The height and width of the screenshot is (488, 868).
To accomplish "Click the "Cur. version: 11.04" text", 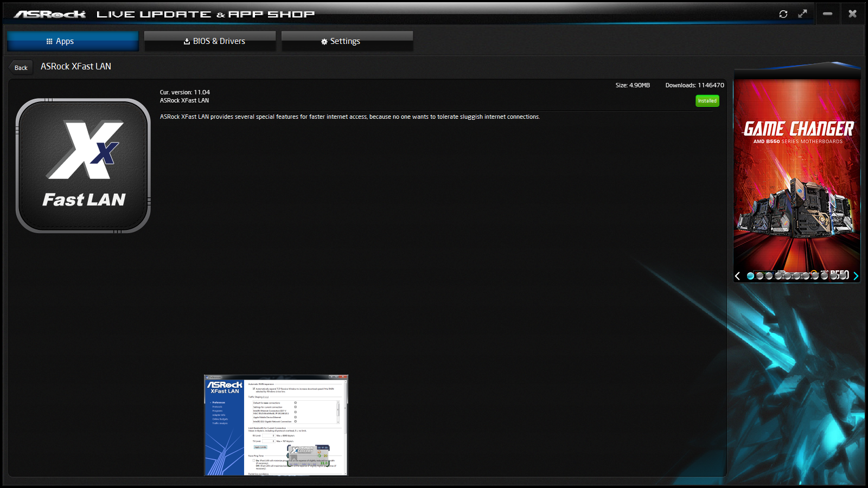I will (185, 92).
